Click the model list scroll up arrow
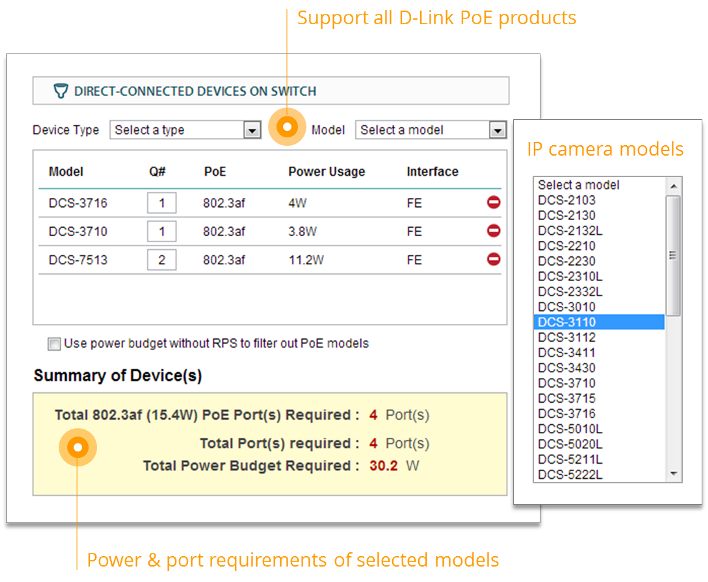Screen dimensions: 708x582 point(673,186)
